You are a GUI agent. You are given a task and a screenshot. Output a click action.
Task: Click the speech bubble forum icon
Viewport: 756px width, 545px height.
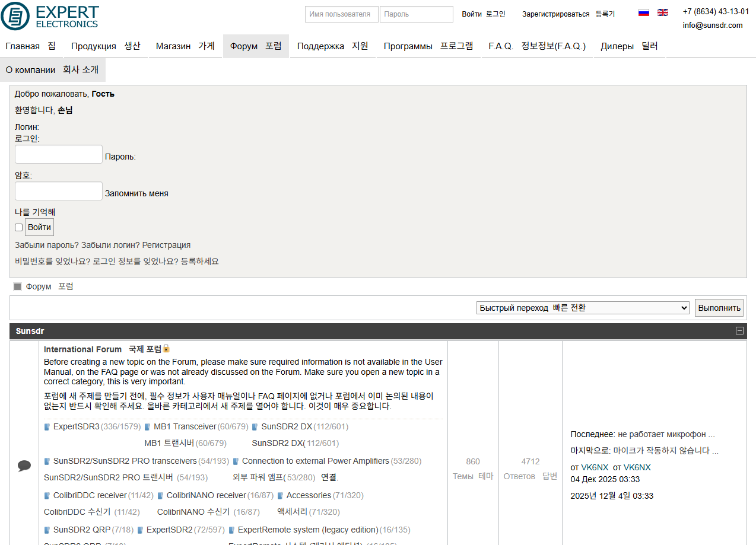pyautogui.click(x=24, y=466)
